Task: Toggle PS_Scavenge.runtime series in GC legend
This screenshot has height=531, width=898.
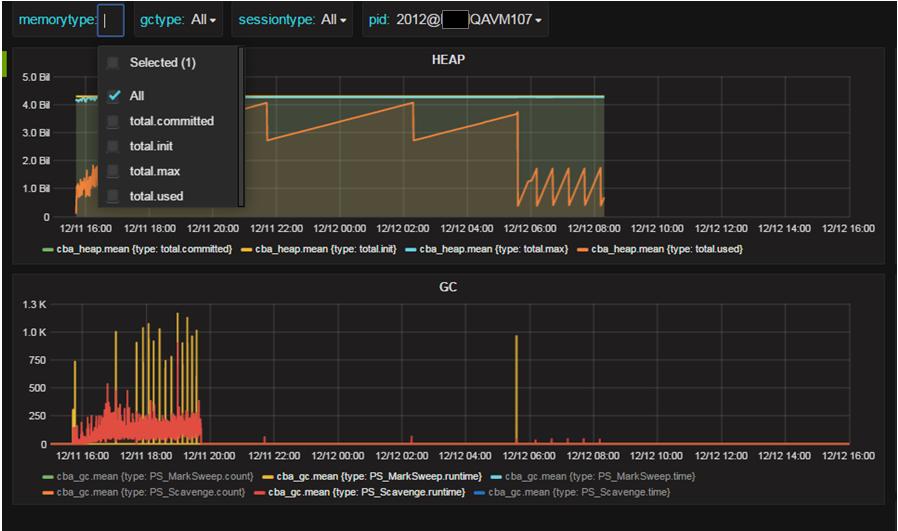Action: tap(367, 492)
